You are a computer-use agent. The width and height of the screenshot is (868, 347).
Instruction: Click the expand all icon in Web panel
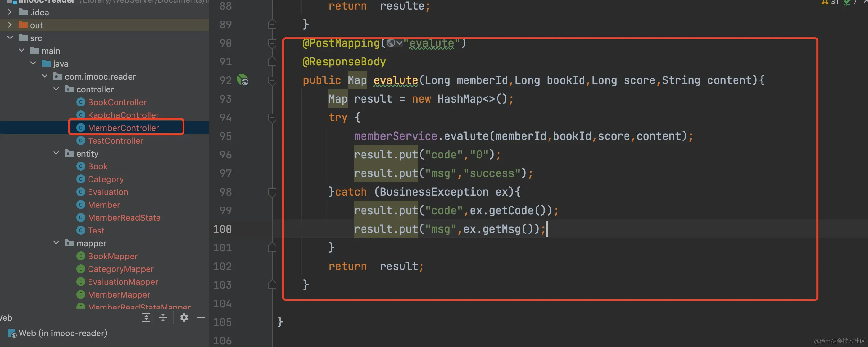coord(146,317)
